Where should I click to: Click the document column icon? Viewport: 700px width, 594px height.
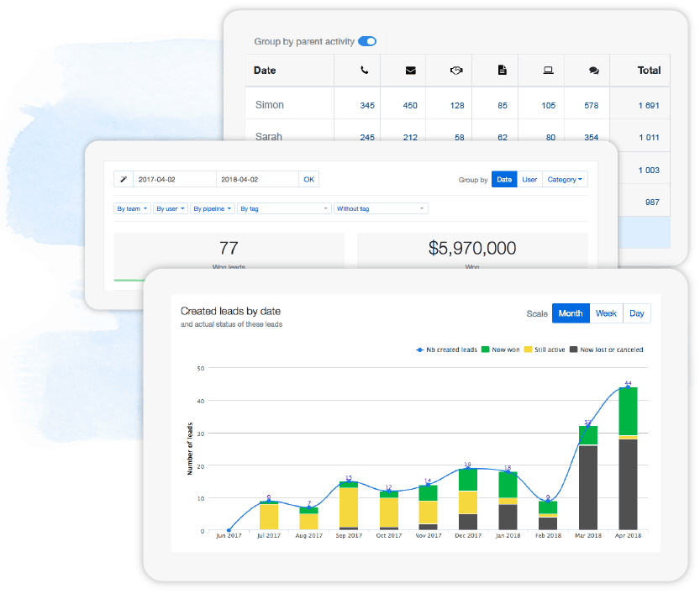pyautogui.click(x=503, y=70)
